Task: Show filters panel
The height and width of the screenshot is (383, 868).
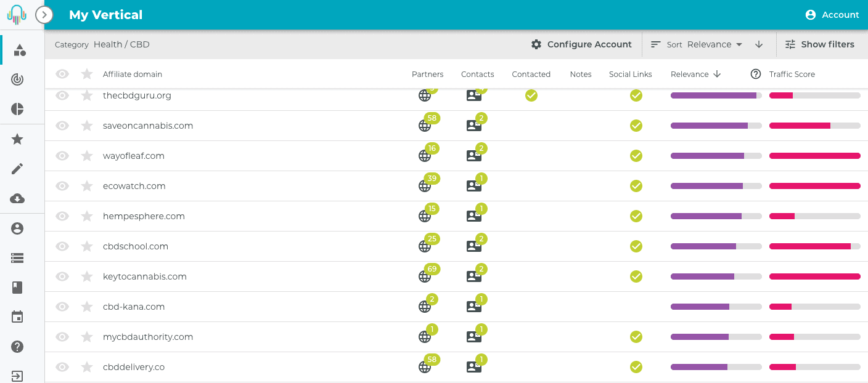Action: (x=820, y=44)
